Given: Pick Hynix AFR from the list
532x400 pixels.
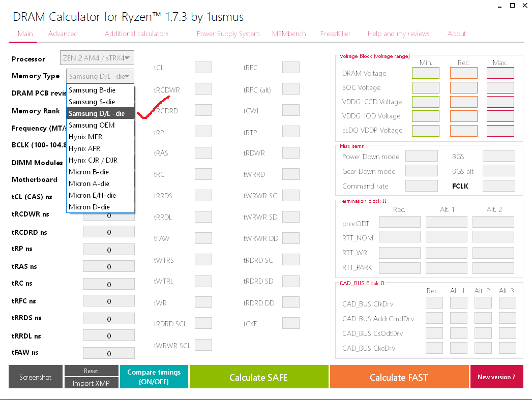Looking at the screenshot, I should coord(100,148).
